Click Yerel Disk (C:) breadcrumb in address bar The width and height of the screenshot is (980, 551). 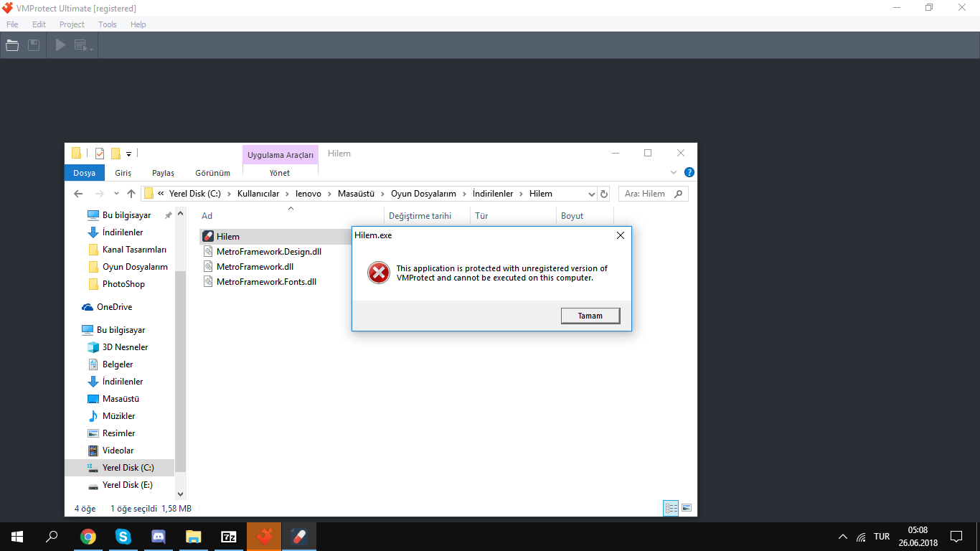click(x=196, y=194)
